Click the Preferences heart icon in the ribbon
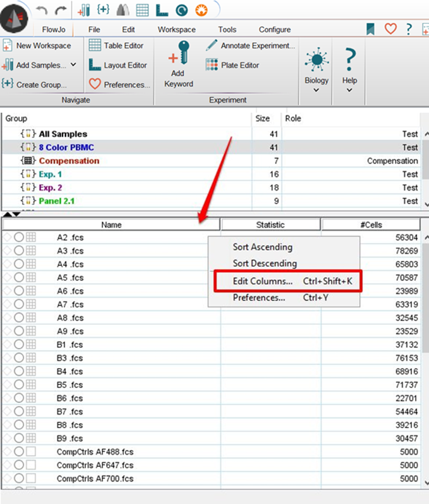 tap(95, 84)
